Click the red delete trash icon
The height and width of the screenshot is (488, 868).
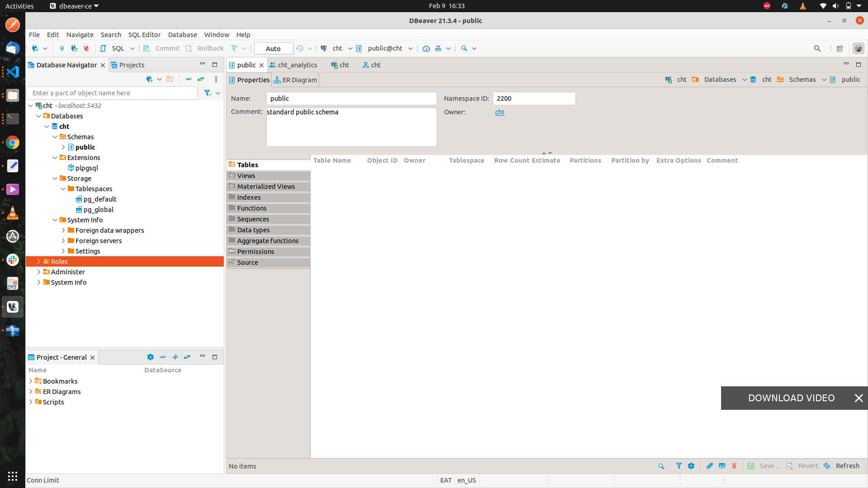coord(734,466)
